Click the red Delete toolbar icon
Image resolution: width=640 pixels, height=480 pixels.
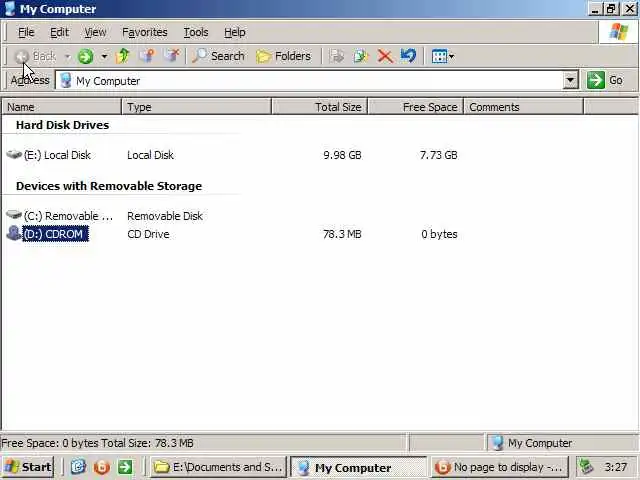[x=385, y=56]
